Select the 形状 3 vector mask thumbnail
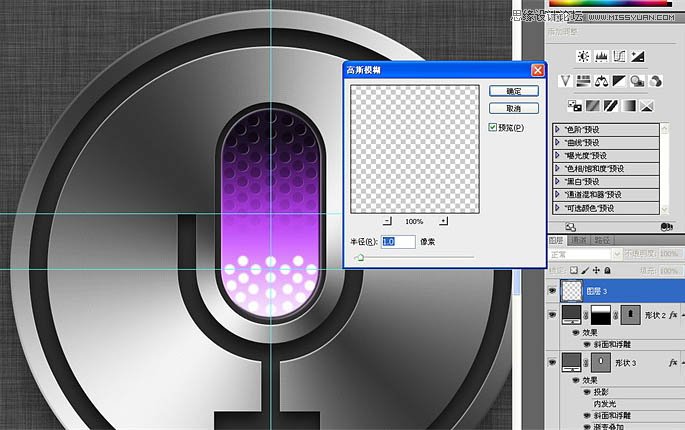Viewport: 685px width, 430px height. click(601, 362)
